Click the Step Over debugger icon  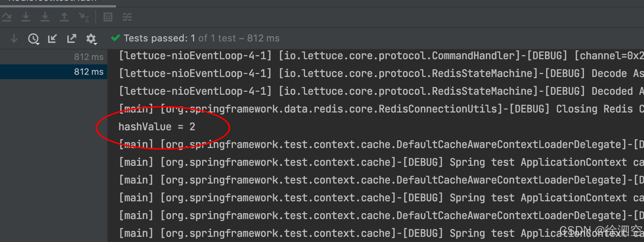(x=6, y=17)
